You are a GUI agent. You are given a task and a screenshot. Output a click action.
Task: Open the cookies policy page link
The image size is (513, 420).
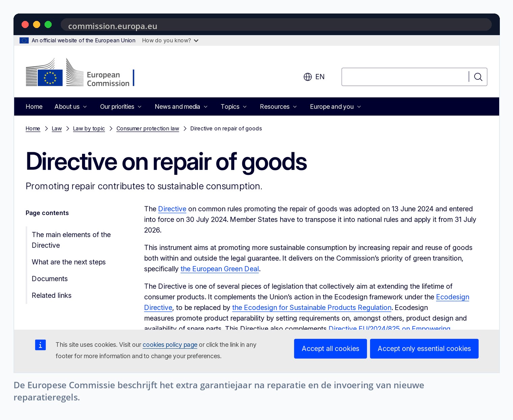[x=170, y=345]
